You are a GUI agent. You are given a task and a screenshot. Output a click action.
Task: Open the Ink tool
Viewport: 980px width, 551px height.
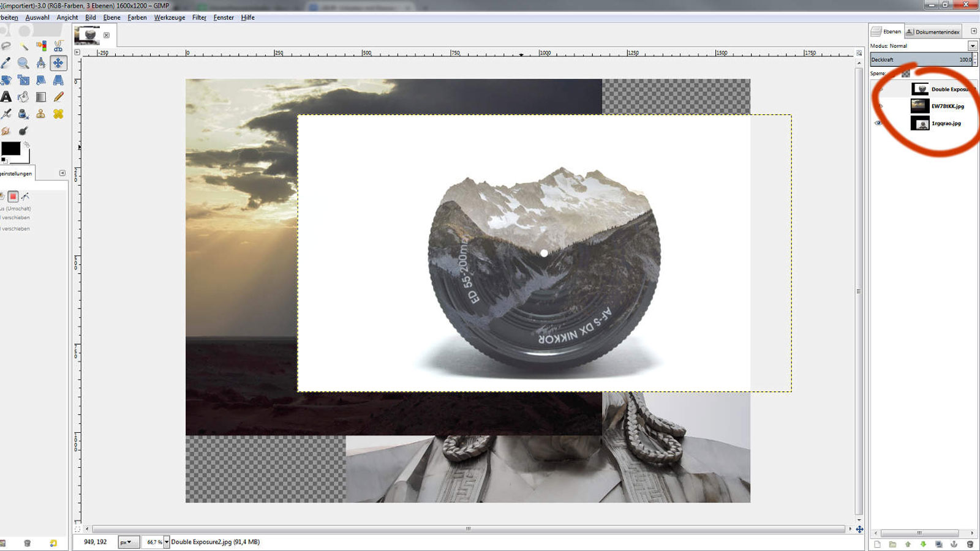pos(23,113)
